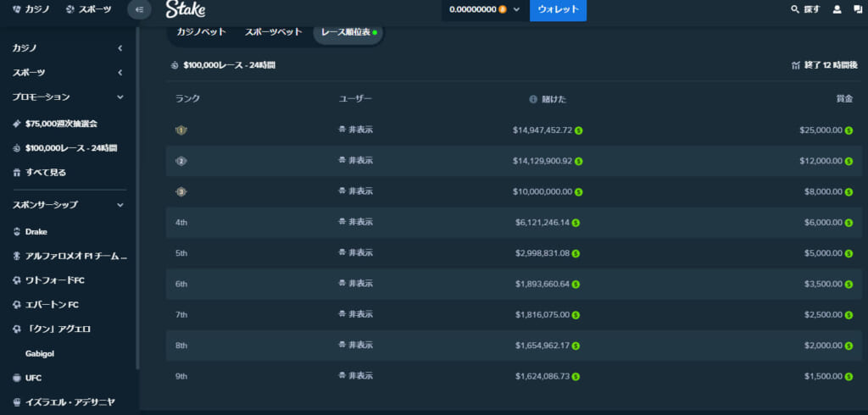Click the race ending timer 終了 12 時間後

[826, 65]
